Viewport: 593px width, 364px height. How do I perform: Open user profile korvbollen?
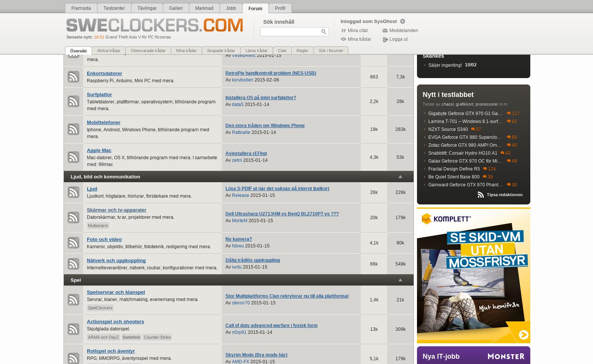click(x=242, y=80)
